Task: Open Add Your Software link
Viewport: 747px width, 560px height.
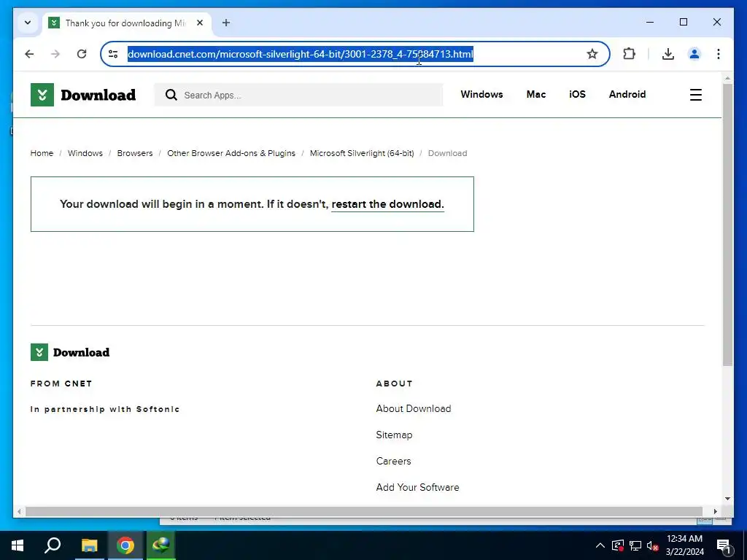Action: (x=417, y=487)
